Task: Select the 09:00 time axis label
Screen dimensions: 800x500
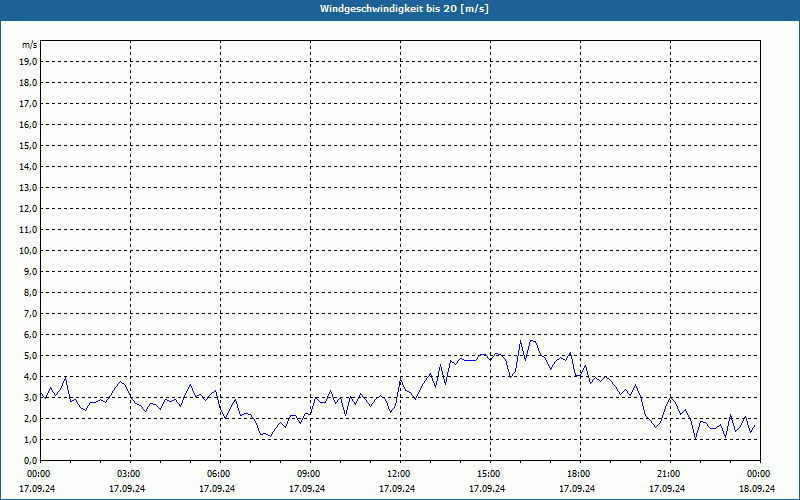Action: (x=309, y=474)
